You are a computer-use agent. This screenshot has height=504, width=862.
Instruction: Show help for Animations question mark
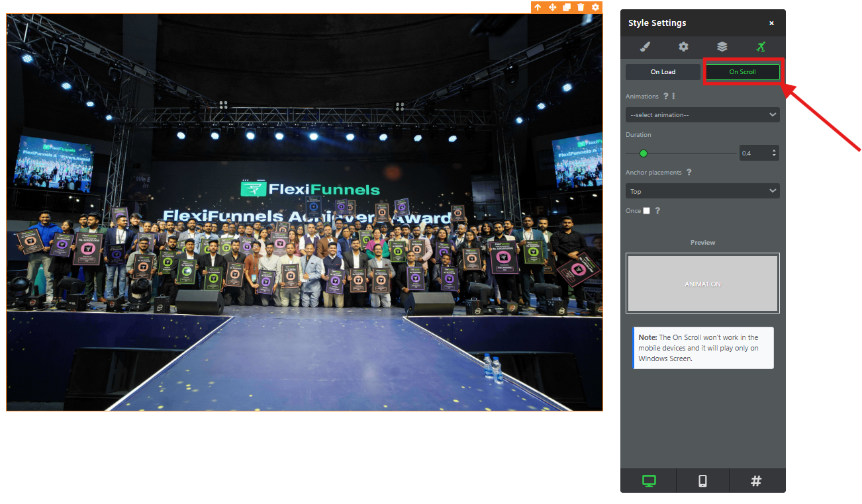coord(665,97)
